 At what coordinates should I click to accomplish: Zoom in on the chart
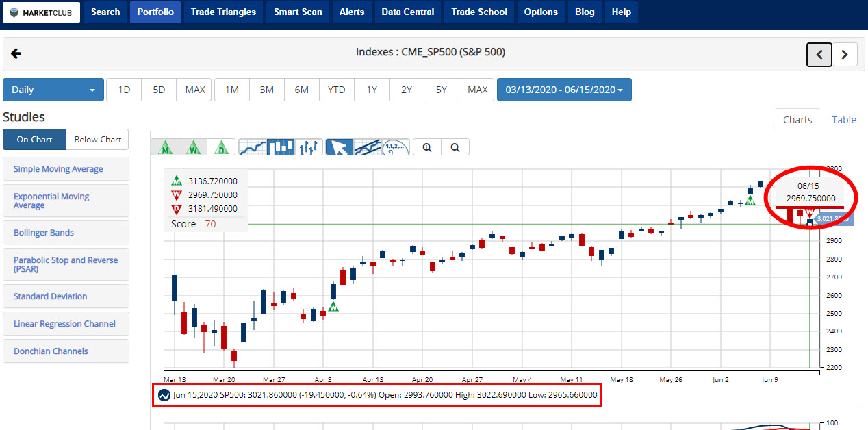click(x=428, y=147)
